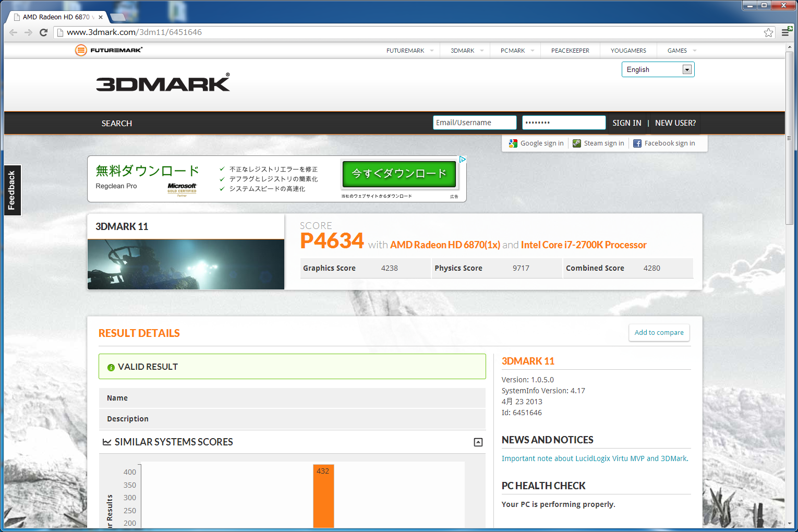Open the GAMES nav item
The image size is (798, 532).
click(x=677, y=51)
